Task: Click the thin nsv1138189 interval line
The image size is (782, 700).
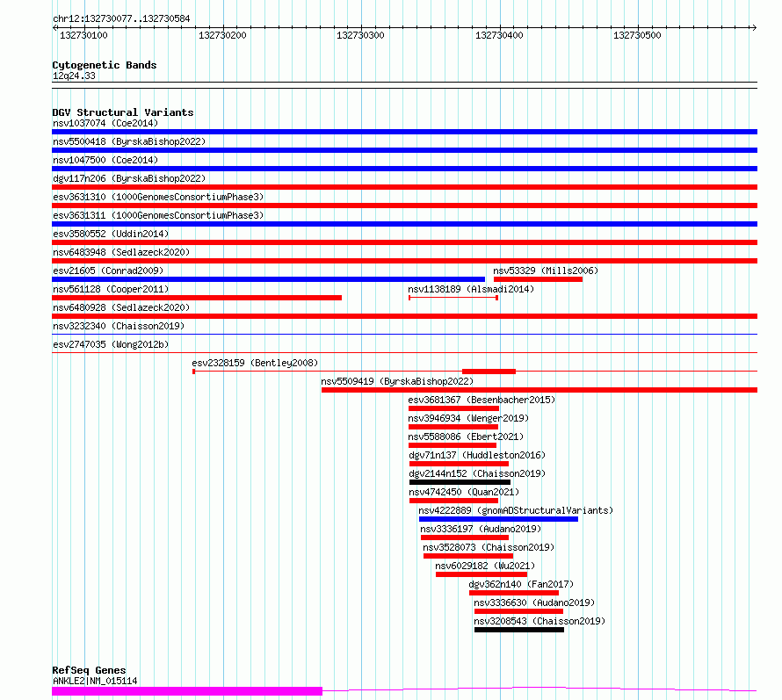Action: pos(453,298)
